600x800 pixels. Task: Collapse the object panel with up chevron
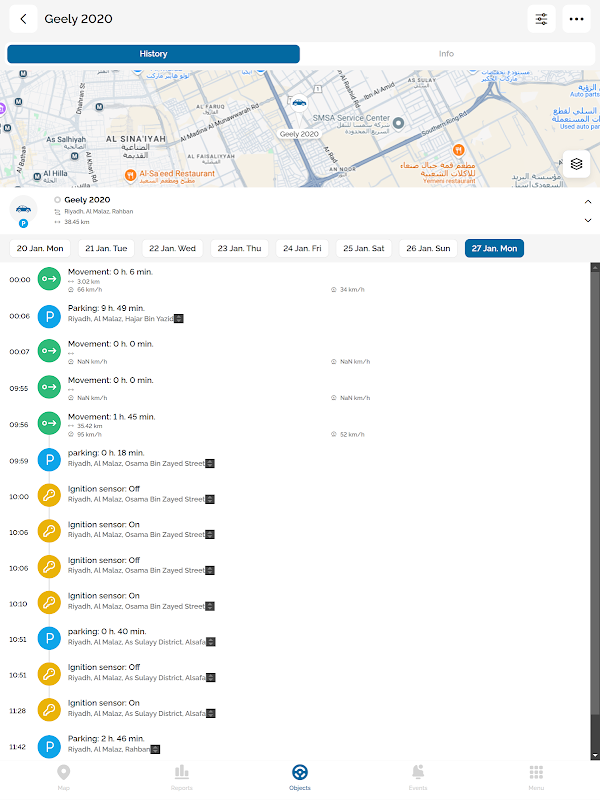pyautogui.click(x=588, y=202)
